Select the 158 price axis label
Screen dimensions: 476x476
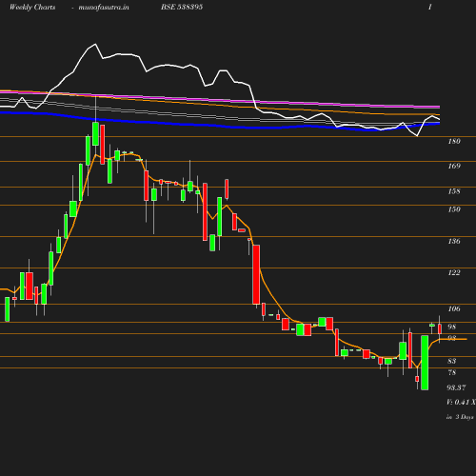click(x=454, y=191)
